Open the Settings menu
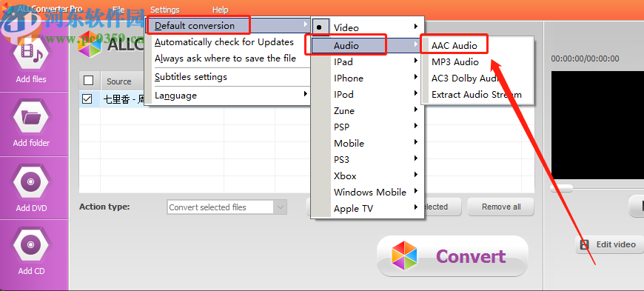644x291 pixels. 164,10
